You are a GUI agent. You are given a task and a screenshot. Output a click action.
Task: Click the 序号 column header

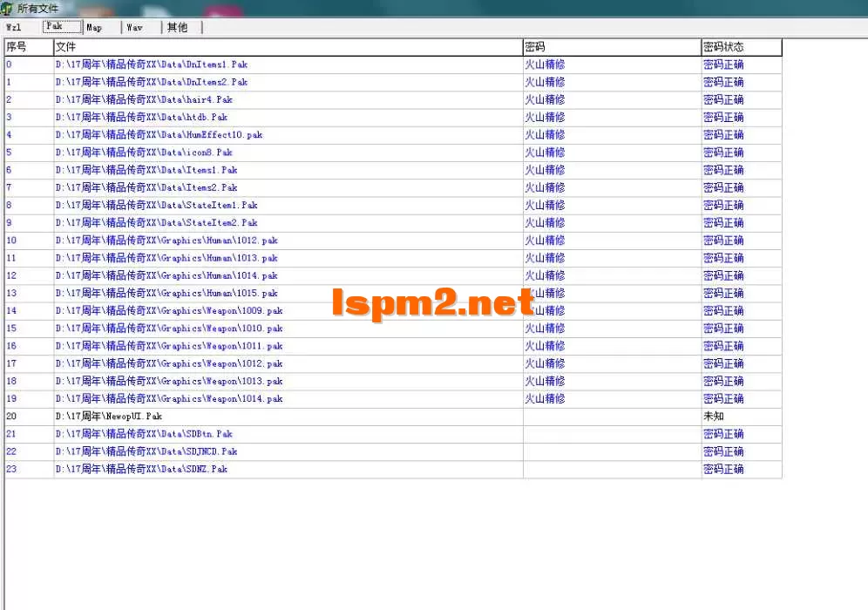(29, 47)
